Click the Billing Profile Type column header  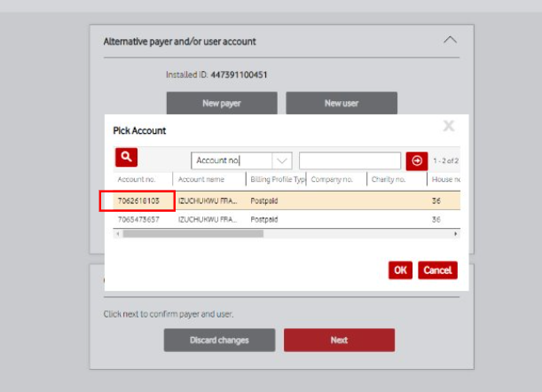click(277, 179)
